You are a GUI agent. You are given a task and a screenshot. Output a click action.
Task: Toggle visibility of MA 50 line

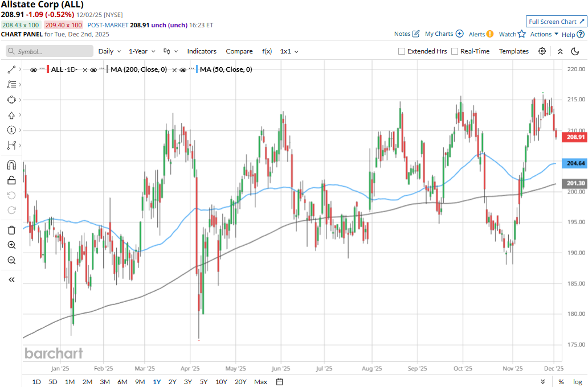pyautogui.click(x=183, y=69)
